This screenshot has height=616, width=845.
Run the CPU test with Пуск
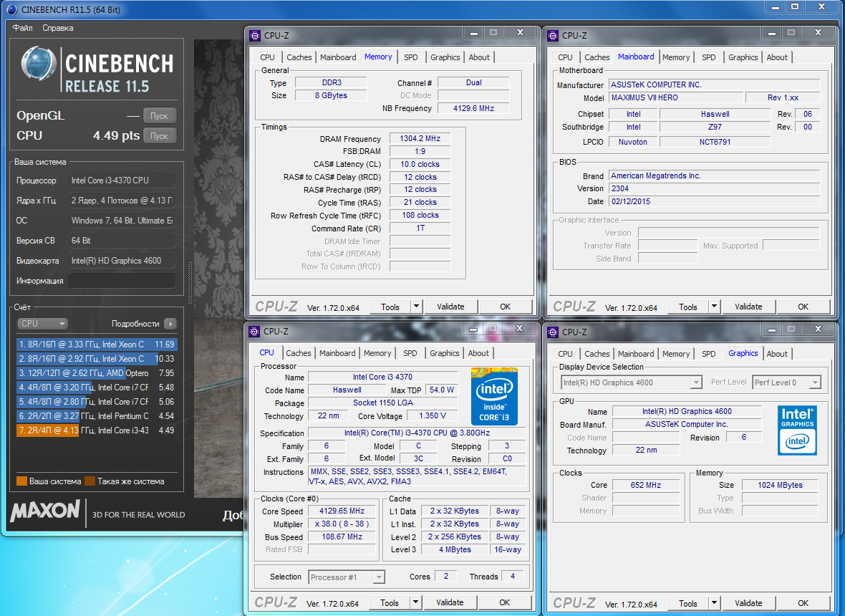(160, 136)
